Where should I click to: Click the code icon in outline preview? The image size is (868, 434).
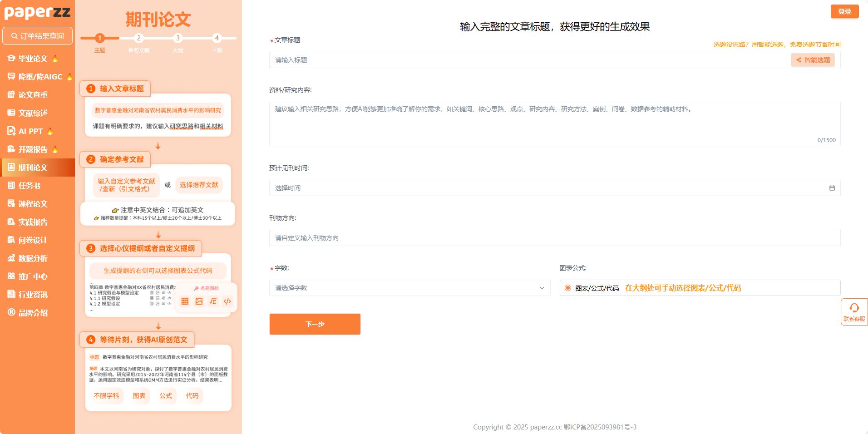(x=227, y=301)
